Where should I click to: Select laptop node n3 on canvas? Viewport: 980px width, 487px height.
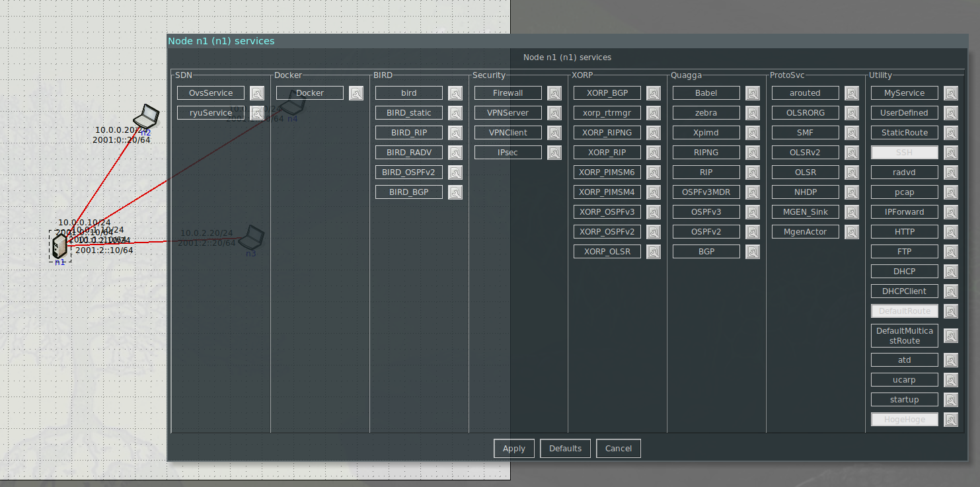coord(252,237)
